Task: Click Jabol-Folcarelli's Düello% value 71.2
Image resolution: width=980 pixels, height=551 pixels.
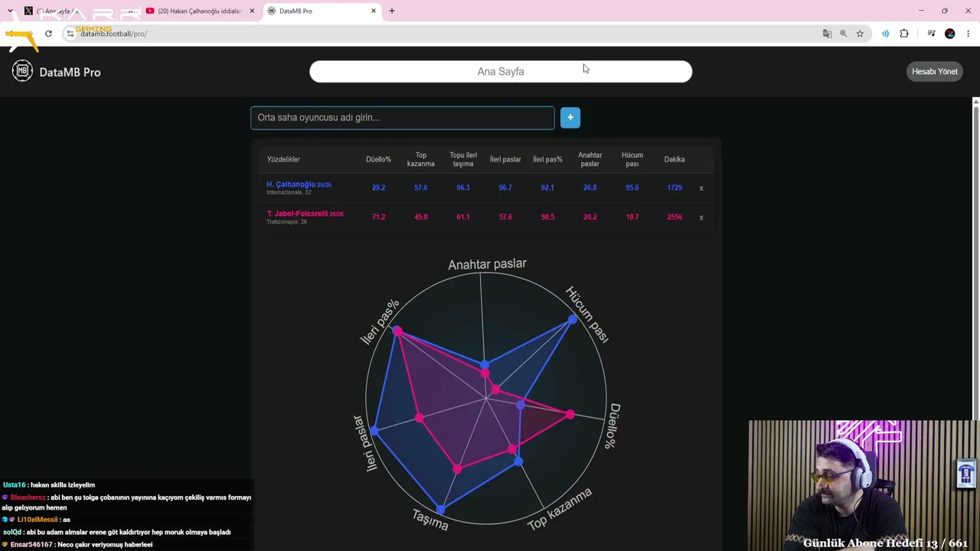Action: coord(378,217)
